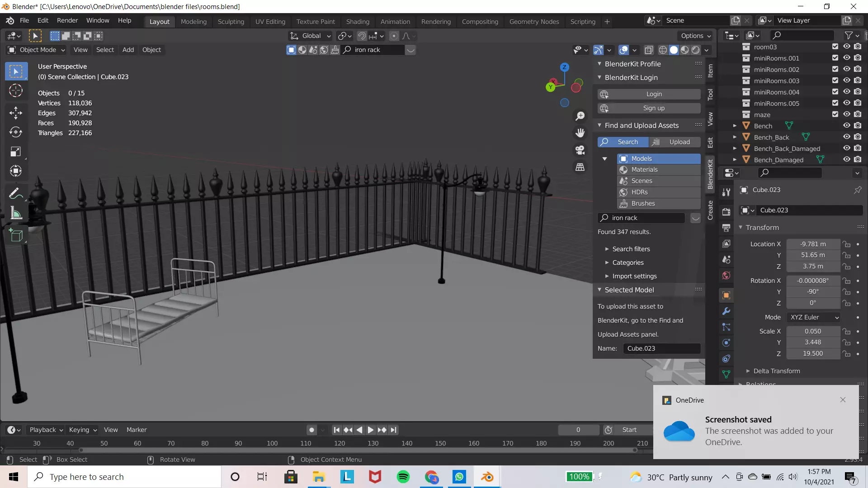
Task: Select the Measure tool
Action: click(16, 213)
